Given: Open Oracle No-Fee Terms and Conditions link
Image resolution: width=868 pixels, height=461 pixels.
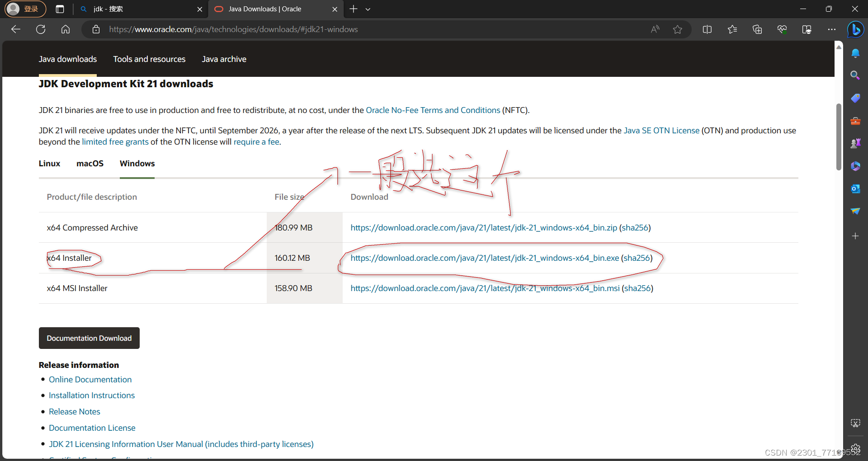Looking at the screenshot, I should [433, 110].
